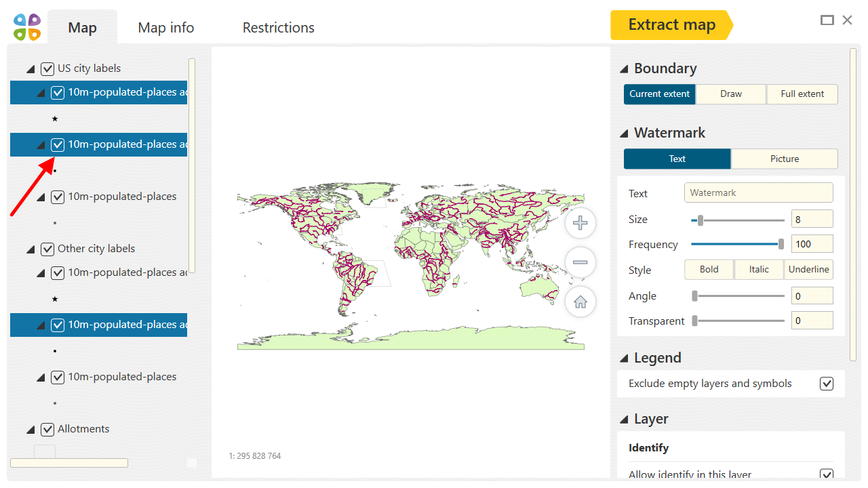Collapse the Legend section
This screenshot has height=488, width=868.
(x=624, y=359)
